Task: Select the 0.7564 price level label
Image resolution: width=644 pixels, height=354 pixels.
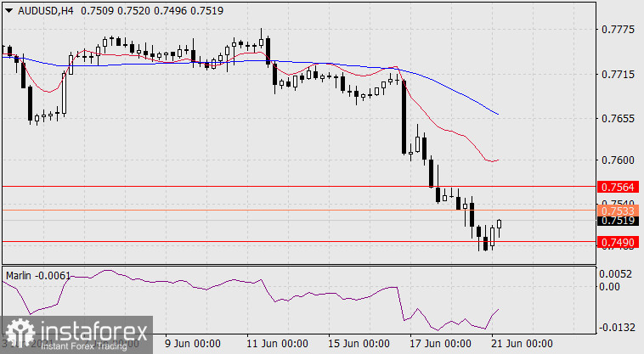Action: (617, 187)
